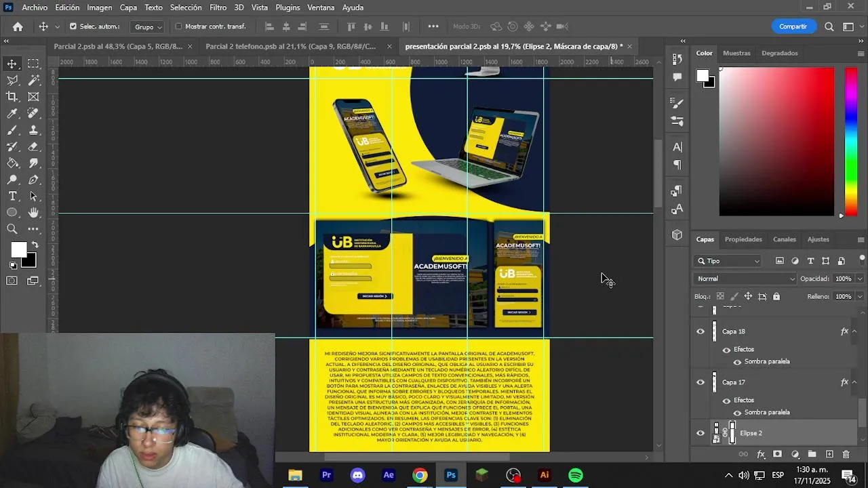Select the Clone Stamp tool

click(33, 130)
